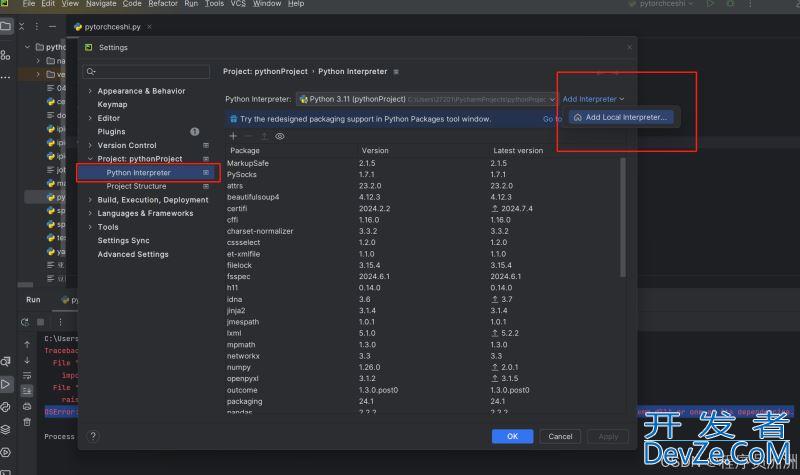This screenshot has width=800, height=475.
Task: Expand the Version Control settings group
Action: point(90,145)
